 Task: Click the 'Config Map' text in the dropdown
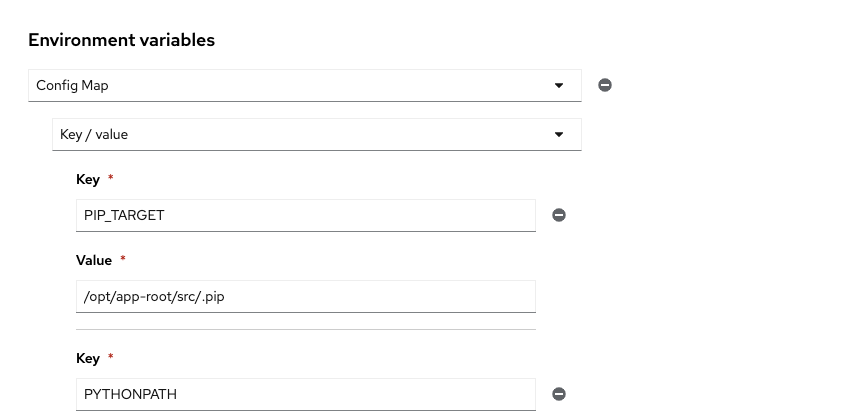pyautogui.click(x=72, y=85)
